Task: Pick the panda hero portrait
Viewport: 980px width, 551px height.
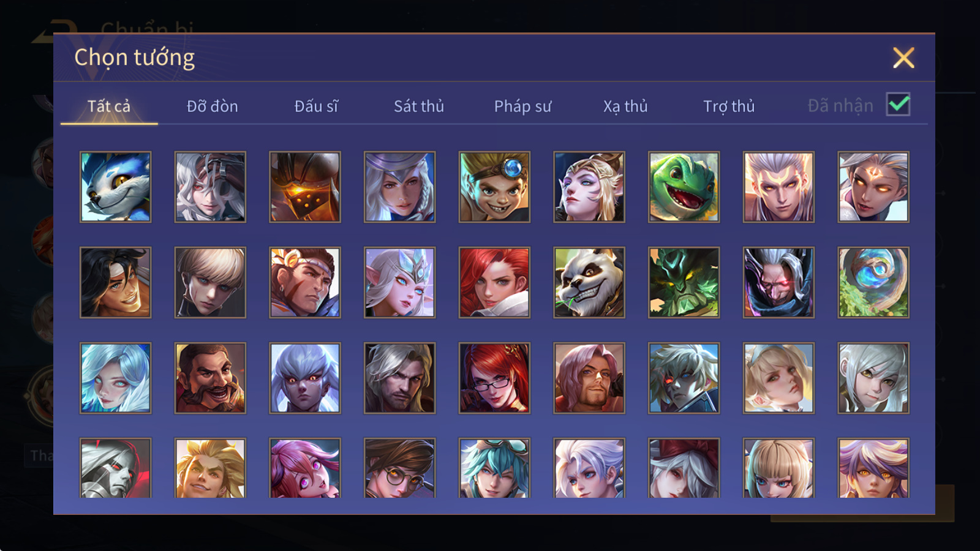Action: (589, 282)
